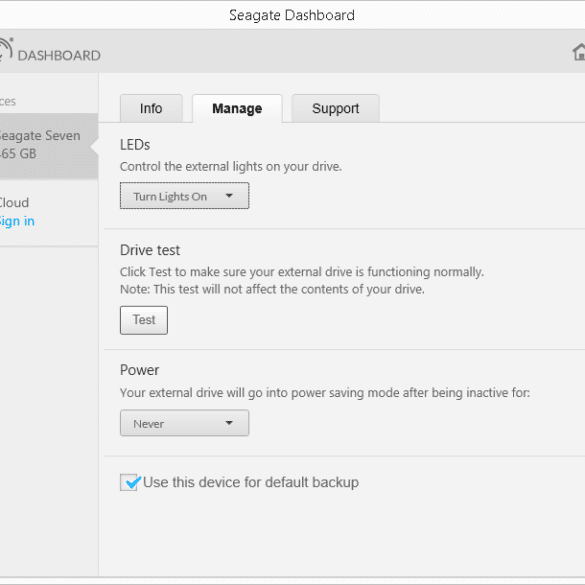Toggle Use this device for default backup

click(129, 482)
